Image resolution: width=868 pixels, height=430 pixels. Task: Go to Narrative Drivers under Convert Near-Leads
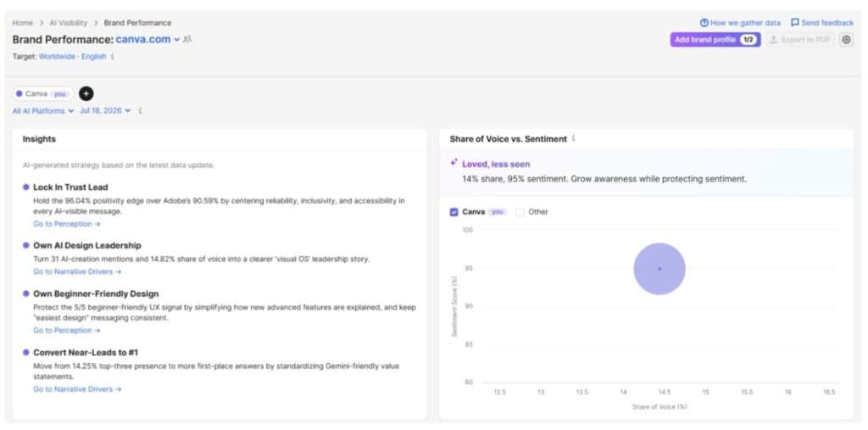(x=77, y=389)
